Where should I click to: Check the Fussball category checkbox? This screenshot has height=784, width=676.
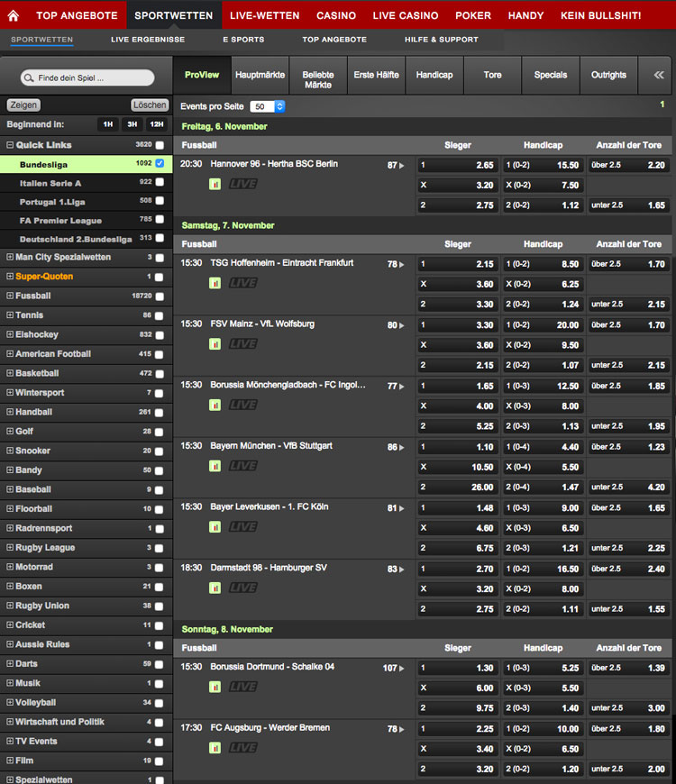[160, 296]
